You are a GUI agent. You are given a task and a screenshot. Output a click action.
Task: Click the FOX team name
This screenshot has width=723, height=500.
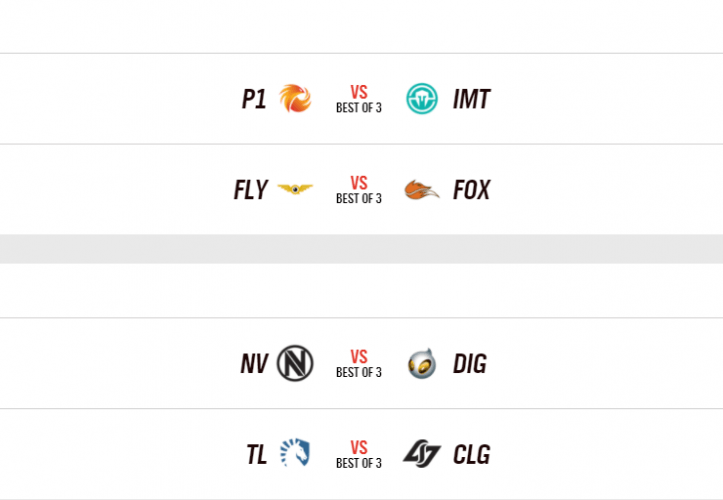471,190
